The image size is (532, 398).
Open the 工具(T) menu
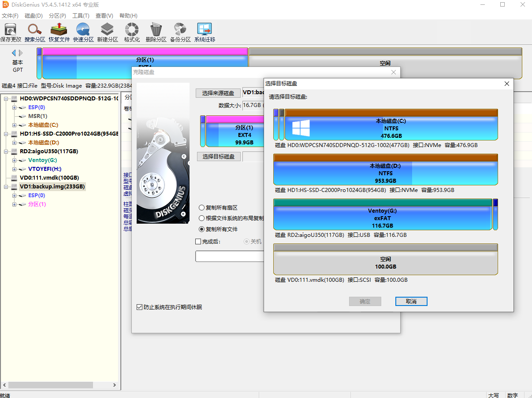click(81, 15)
